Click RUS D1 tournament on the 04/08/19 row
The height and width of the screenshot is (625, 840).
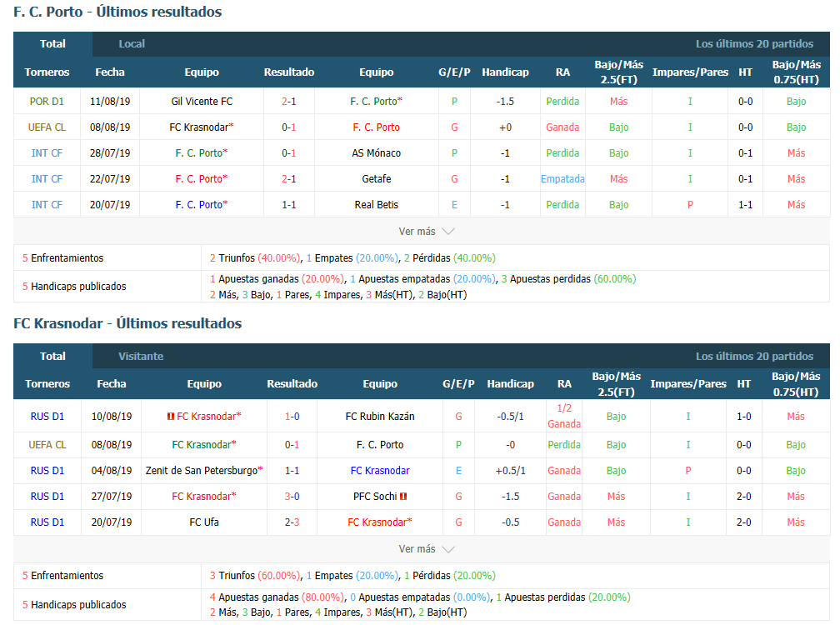point(47,470)
